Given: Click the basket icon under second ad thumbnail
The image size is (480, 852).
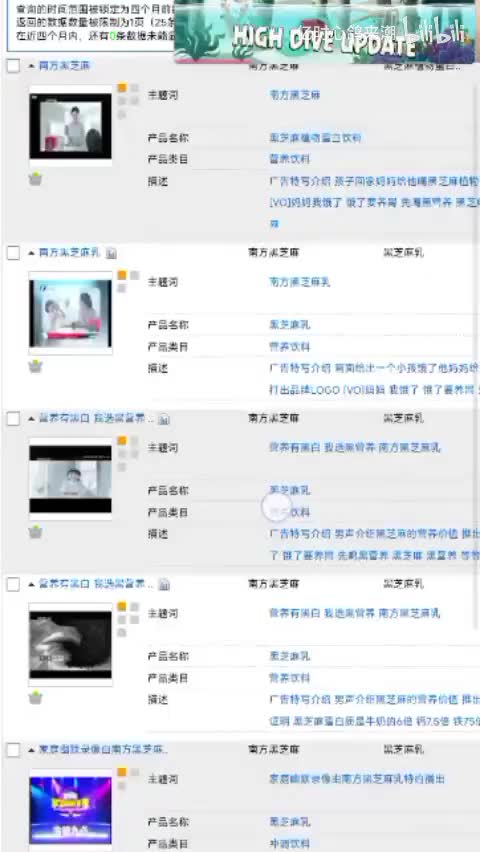Looking at the screenshot, I should coord(35,366).
